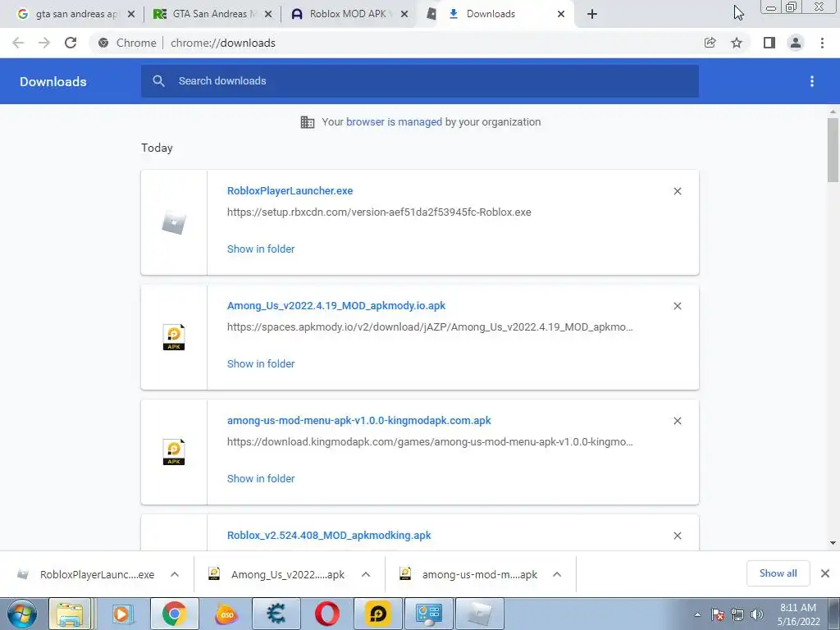Viewport: 840px width, 630px height.
Task: Open the Windows Start menu
Action: (x=22, y=614)
